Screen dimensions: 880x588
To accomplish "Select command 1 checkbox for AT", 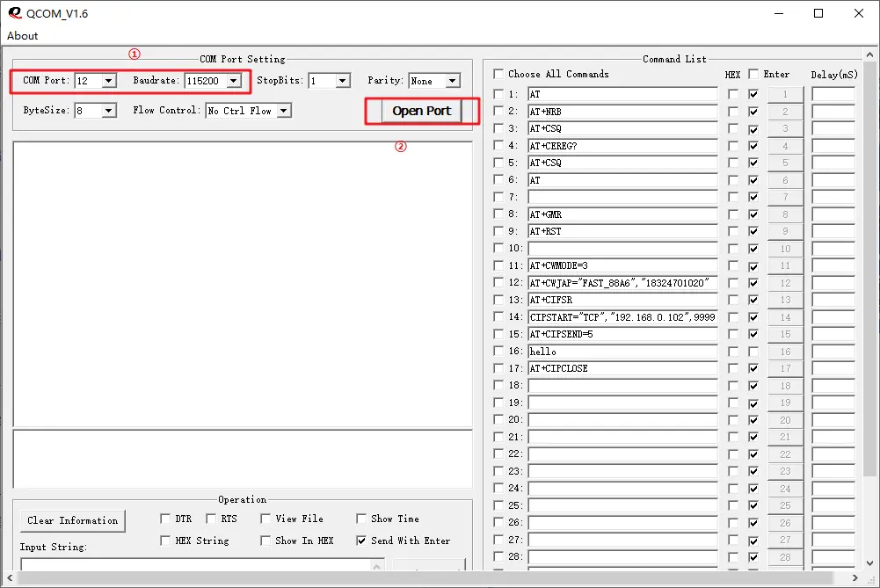I will pos(498,94).
